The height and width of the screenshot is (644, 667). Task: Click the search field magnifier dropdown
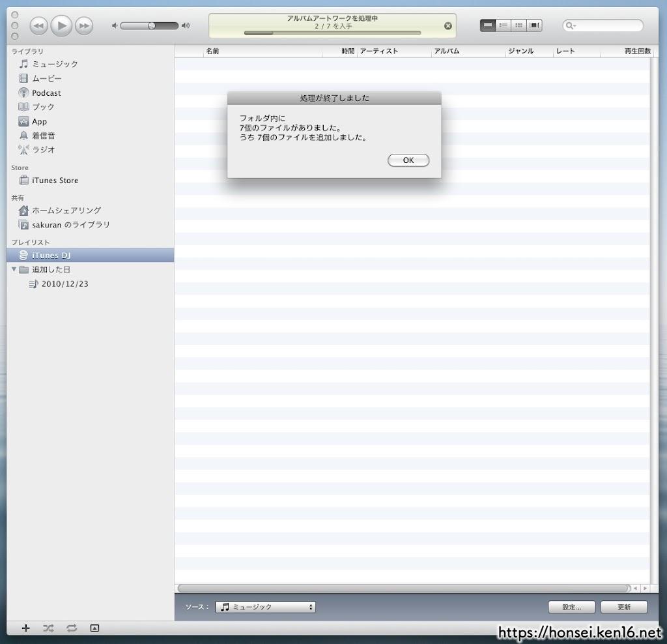[x=571, y=26]
